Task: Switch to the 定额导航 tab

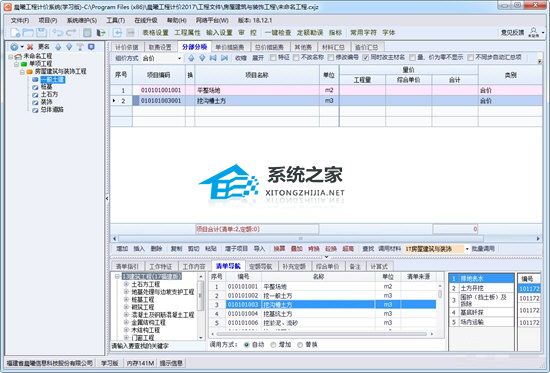Action: [x=260, y=266]
